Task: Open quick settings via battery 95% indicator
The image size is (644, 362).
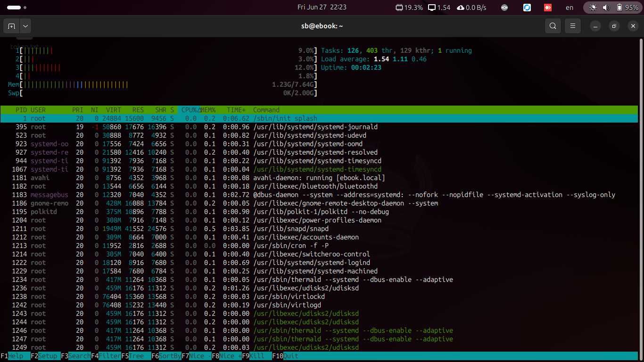Action: coord(612,8)
